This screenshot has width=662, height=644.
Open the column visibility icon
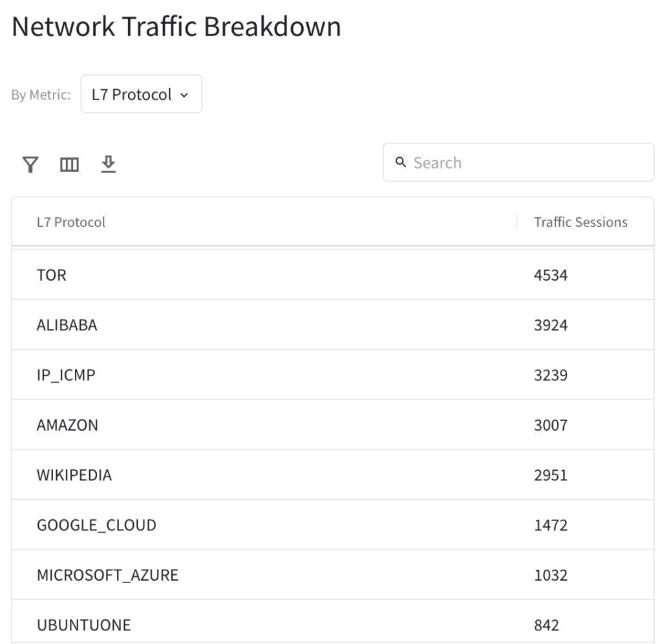(x=69, y=164)
